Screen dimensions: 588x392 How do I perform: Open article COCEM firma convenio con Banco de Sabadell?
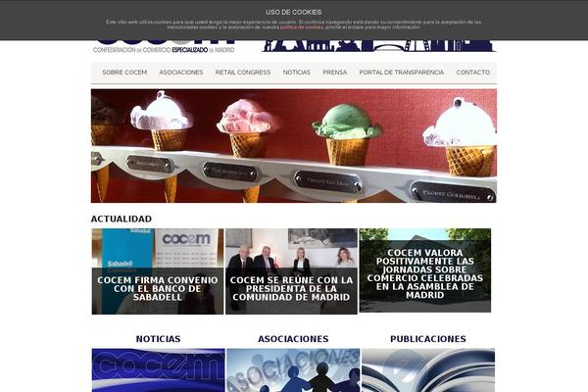click(x=158, y=271)
